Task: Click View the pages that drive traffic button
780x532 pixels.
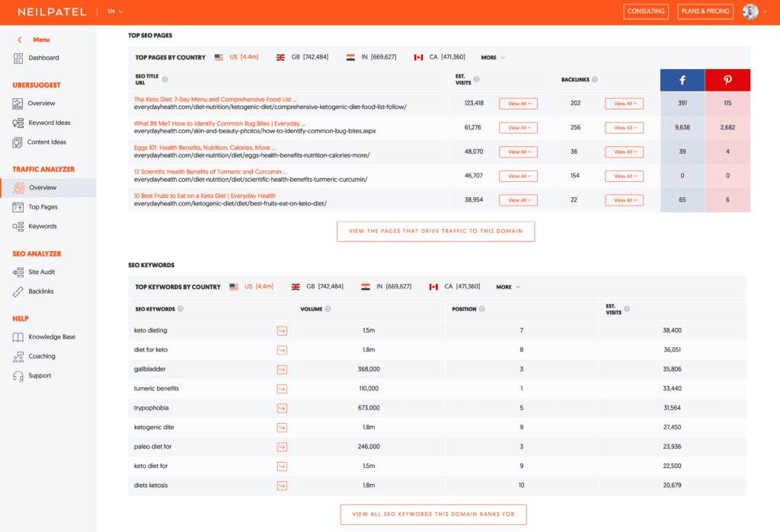Action: 436,231
